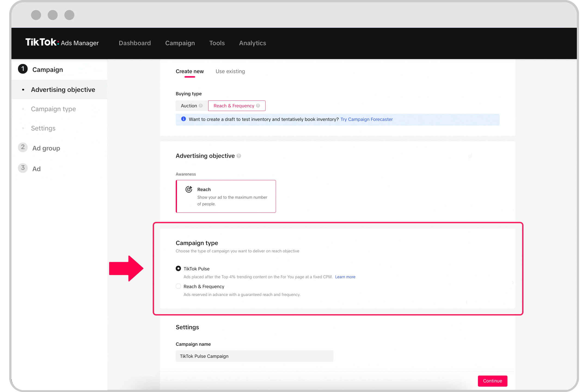Click the Campaign step indicator icon
Screen dimensions: 588x392
(23, 70)
